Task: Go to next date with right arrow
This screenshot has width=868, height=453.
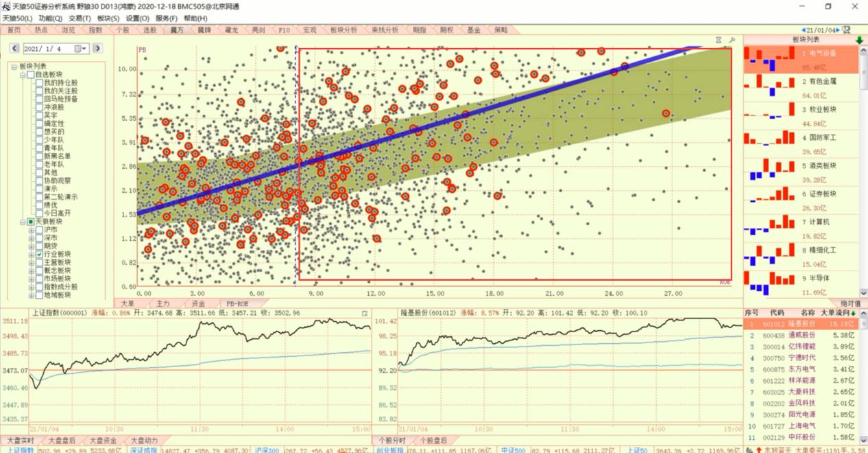Action: (x=97, y=49)
